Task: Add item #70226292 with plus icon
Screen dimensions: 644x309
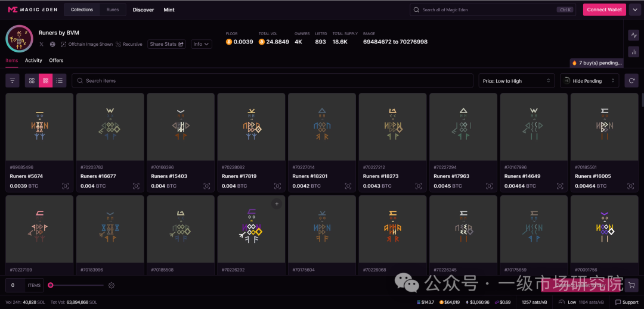Action: click(277, 204)
